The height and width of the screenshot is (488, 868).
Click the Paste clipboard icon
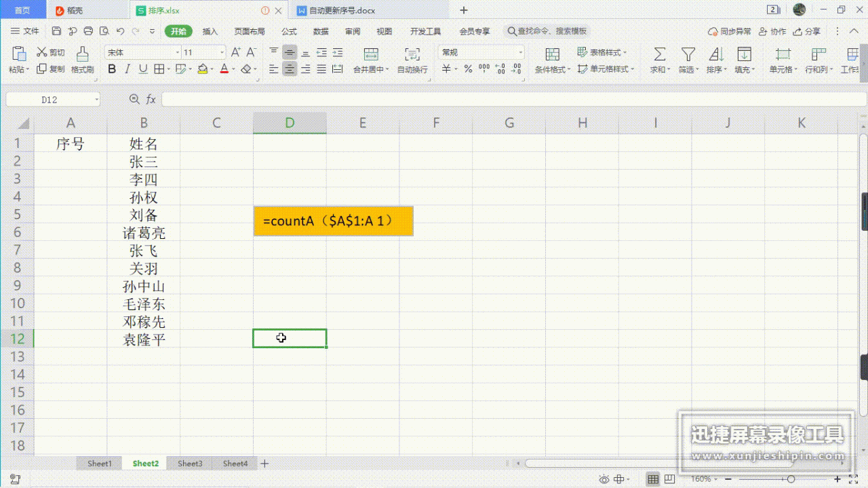tap(19, 54)
